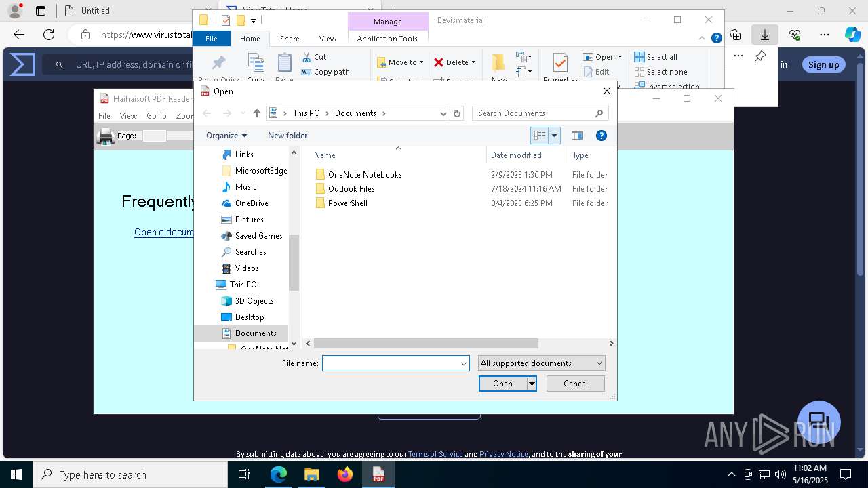Screen dimensions: 868x488
Task: Open Go To menu in PDF Reader
Action: tap(156, 116)
